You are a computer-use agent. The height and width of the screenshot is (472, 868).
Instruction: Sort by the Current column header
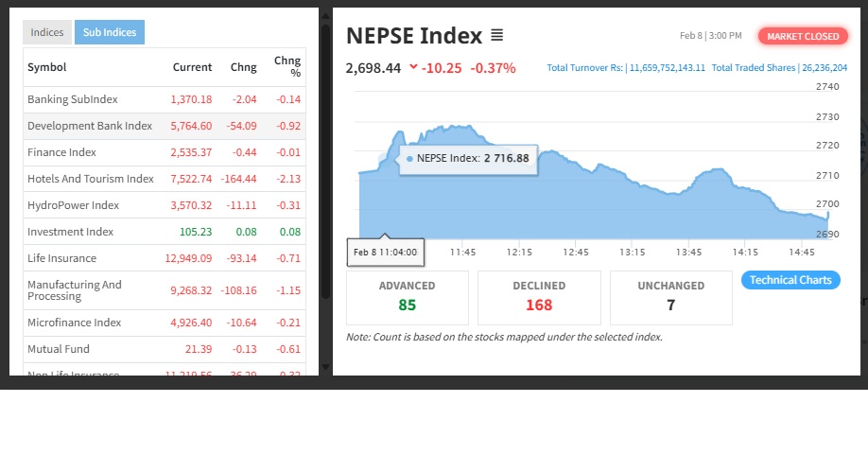coord(192,67)
